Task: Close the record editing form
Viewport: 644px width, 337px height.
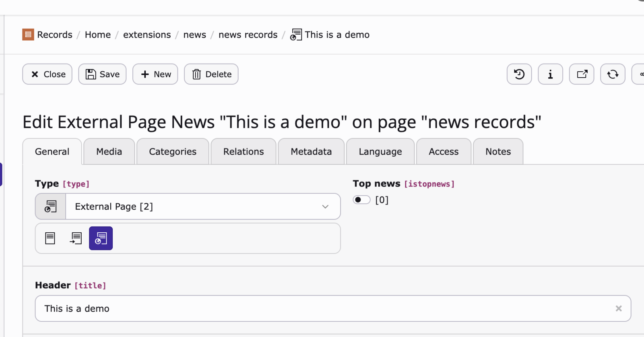Action: click(47, 74)
